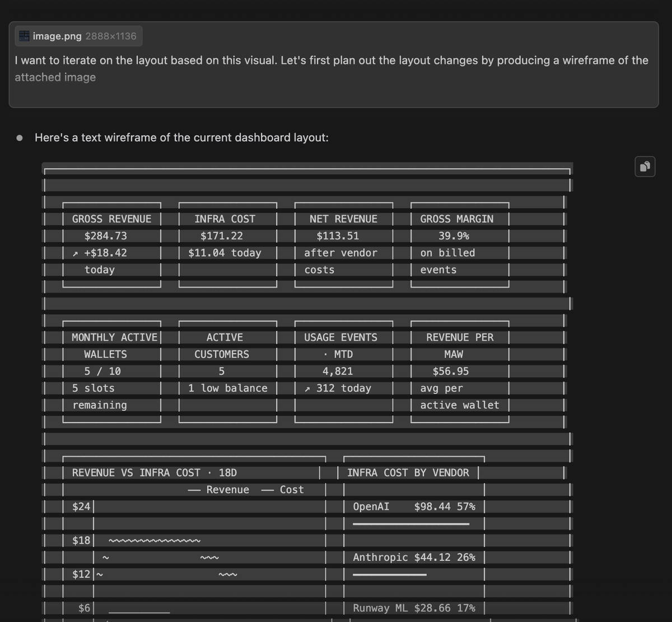This screenshot has height=622, width=672.
Task: Click the 39.9% value
Action: click(454, 236)
